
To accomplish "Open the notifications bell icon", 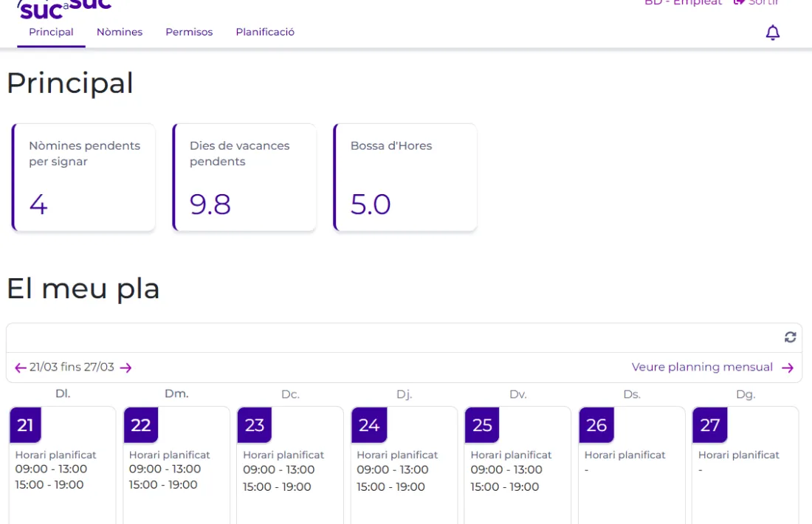I will tap(772, 32).
